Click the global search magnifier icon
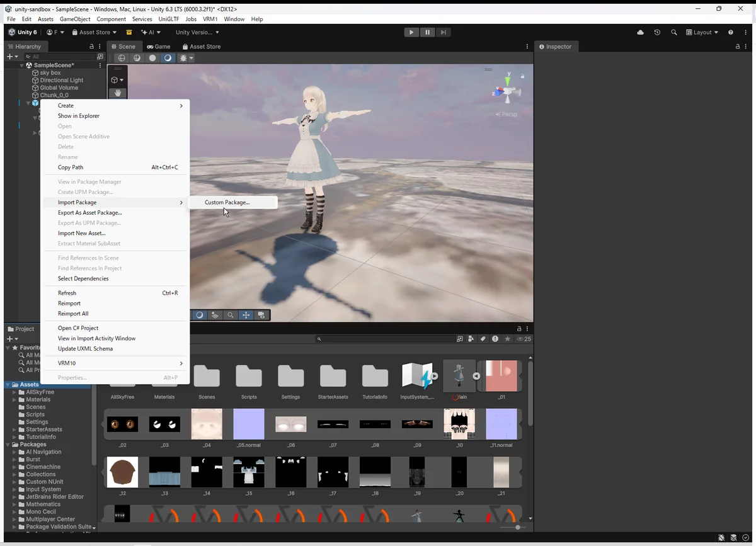Viewport: 756px width, 546px height. click(674, 32)
